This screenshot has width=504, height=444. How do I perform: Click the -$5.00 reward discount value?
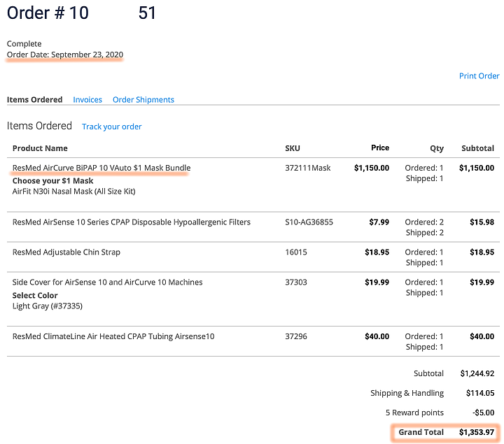484,413
